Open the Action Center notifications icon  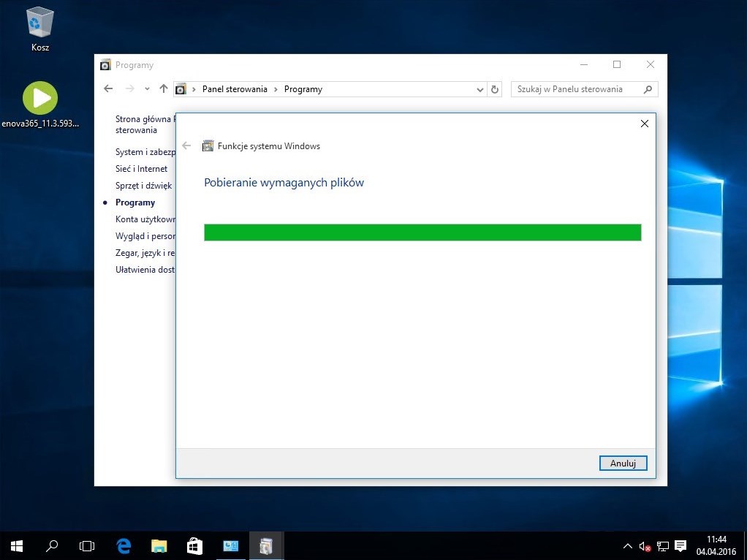[x=680, y=546]
